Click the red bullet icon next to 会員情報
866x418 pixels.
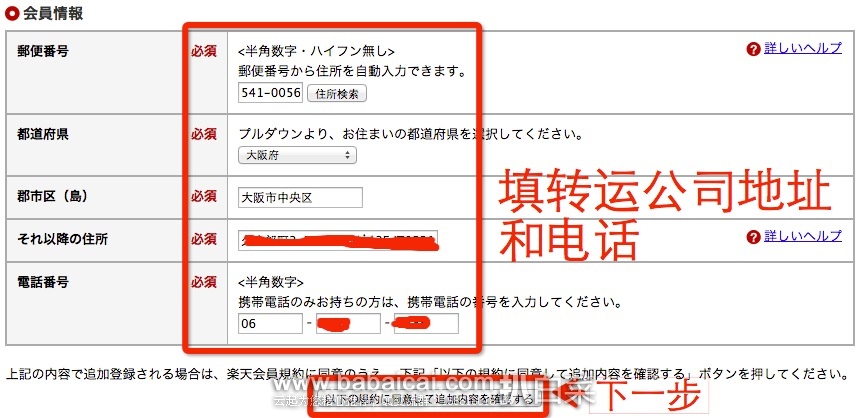pos(12,14)
